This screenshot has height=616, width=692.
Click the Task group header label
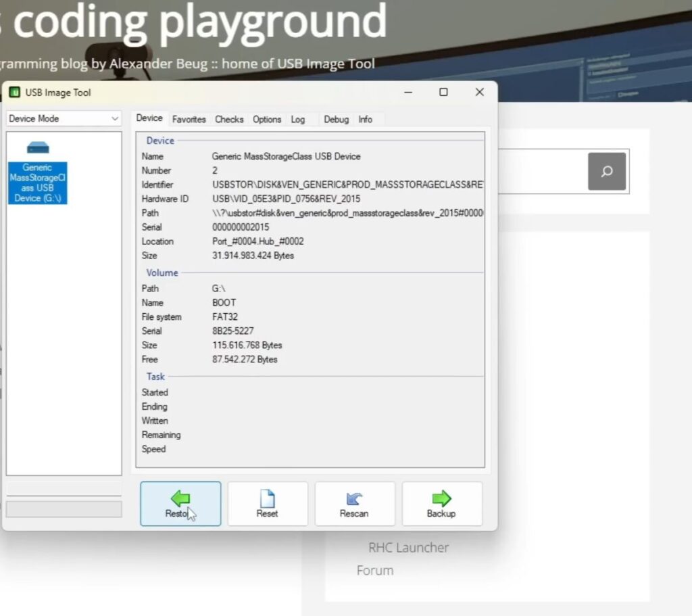tap(155, 376)
